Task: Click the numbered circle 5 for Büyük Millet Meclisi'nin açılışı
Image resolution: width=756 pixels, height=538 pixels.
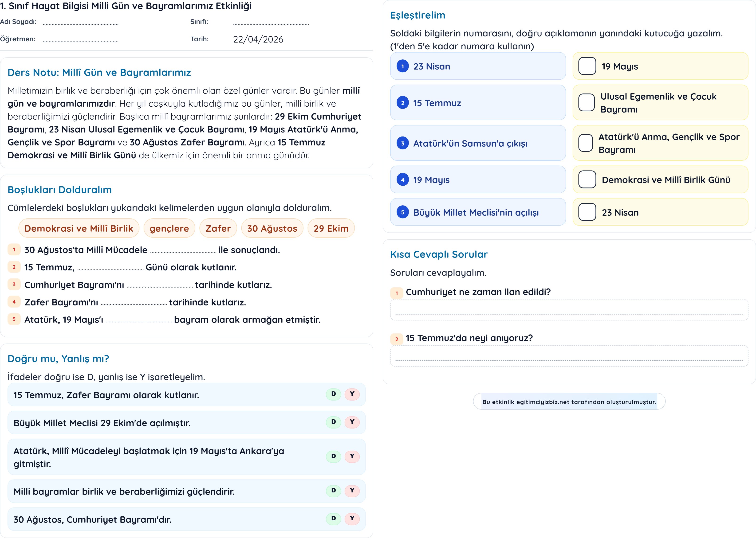Action: pyautogui.click(x=402, y=212)
